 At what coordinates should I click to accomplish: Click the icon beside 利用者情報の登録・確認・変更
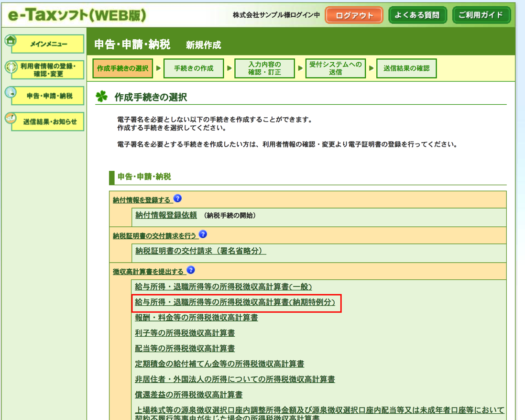click(x=11, y=66)
